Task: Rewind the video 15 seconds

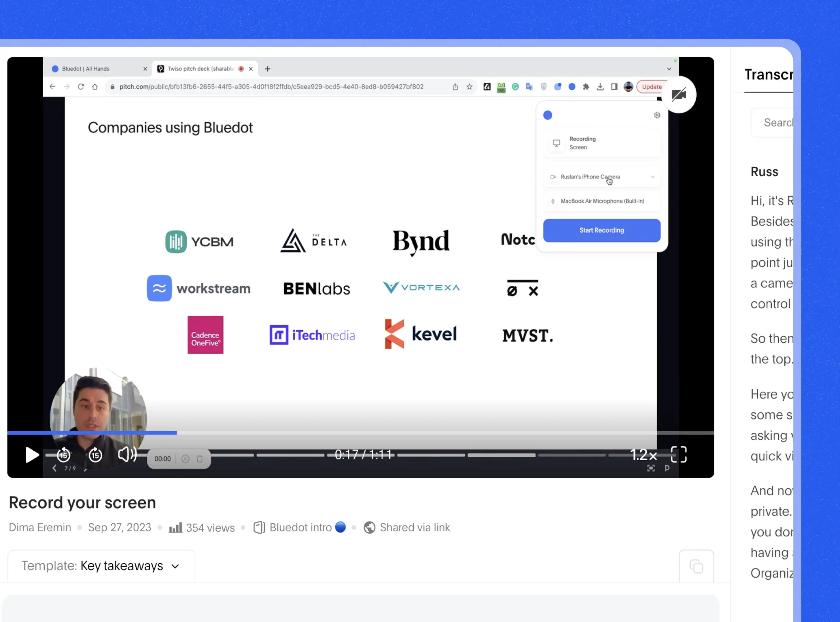Action: tap(64, 455)
